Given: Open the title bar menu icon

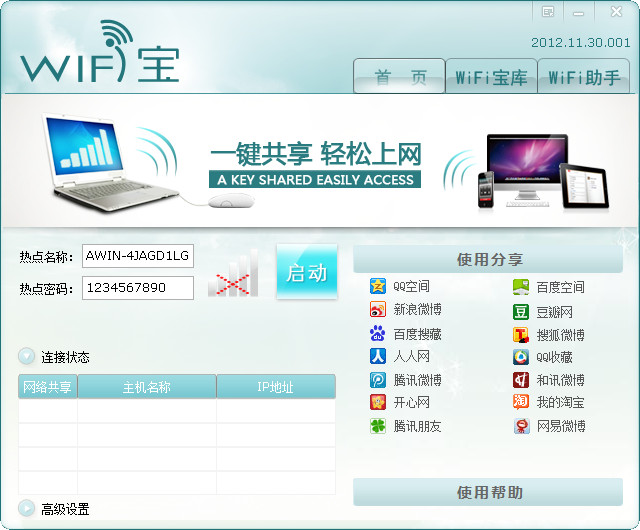Looking at the screenshot, I should point(548,12).
